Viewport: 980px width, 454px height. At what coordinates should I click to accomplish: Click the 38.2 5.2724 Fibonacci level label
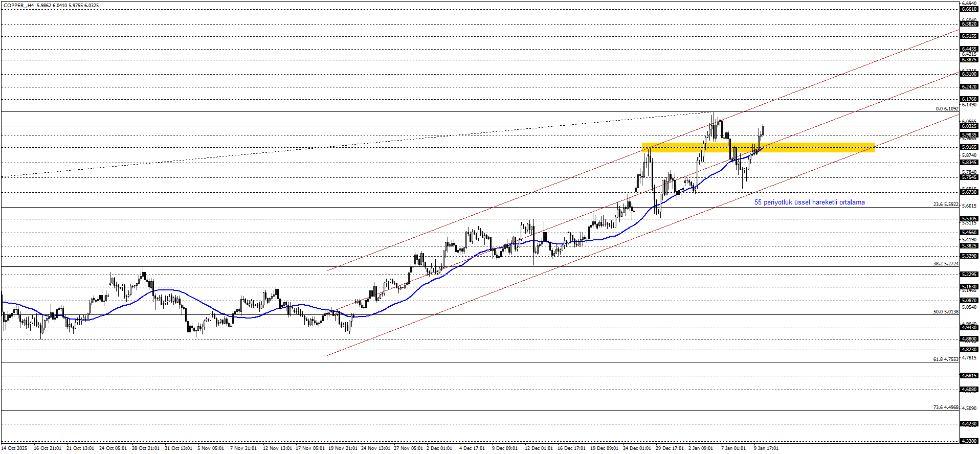(945, 264)
